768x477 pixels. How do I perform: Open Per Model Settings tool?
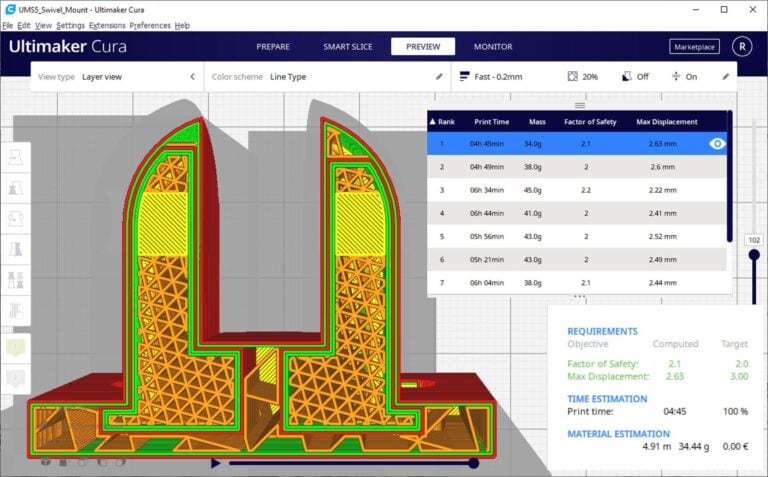16,280
